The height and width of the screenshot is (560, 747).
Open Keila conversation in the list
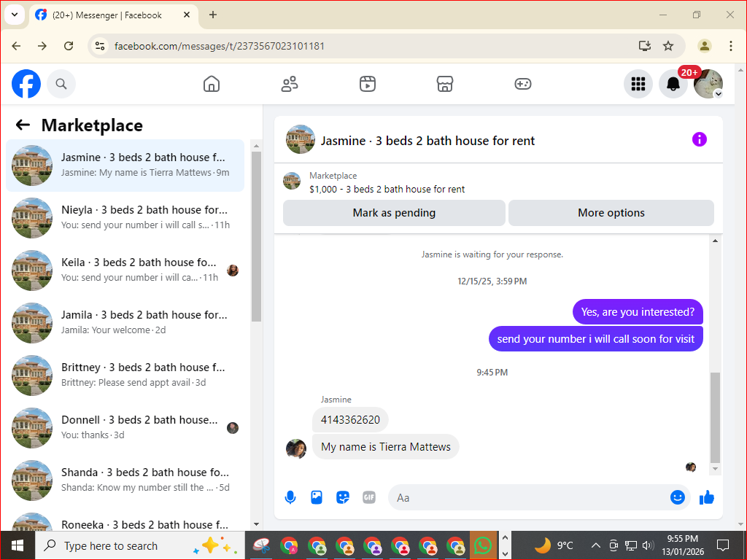point(125,270)
